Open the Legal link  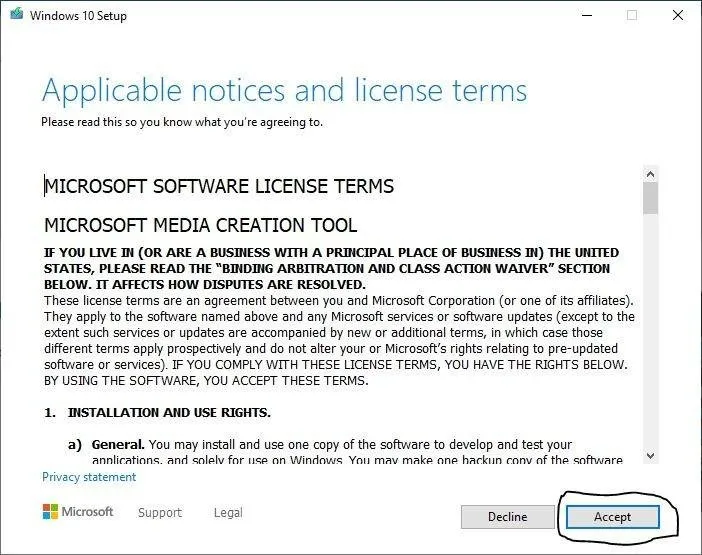tap(228, 512)
